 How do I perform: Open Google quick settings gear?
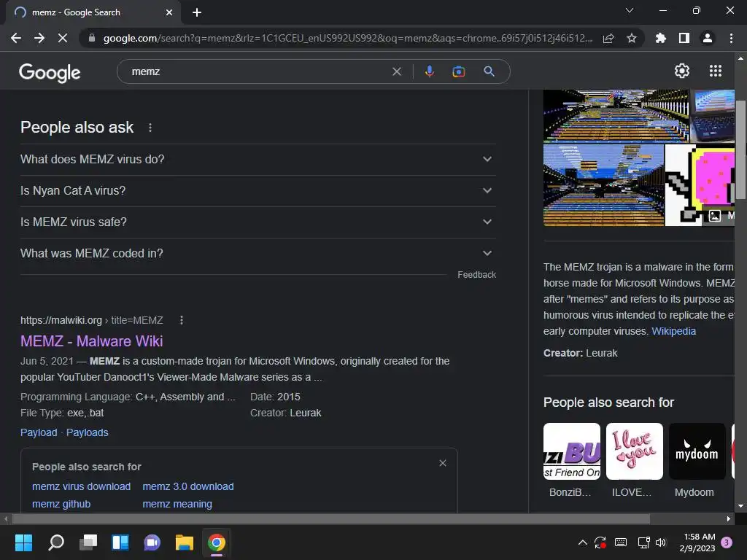682,71
